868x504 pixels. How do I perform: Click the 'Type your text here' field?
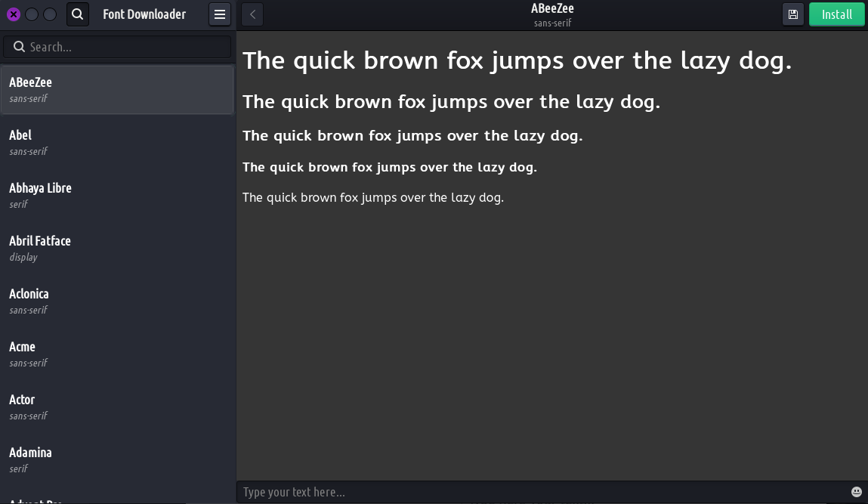pos(540,492)
